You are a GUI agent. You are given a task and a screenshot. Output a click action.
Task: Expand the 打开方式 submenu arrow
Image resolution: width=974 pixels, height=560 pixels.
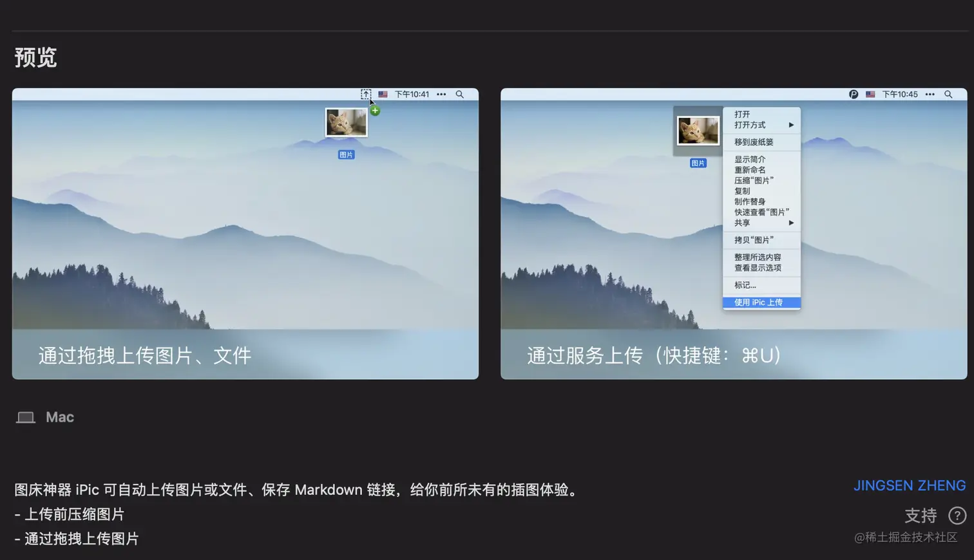791,125
